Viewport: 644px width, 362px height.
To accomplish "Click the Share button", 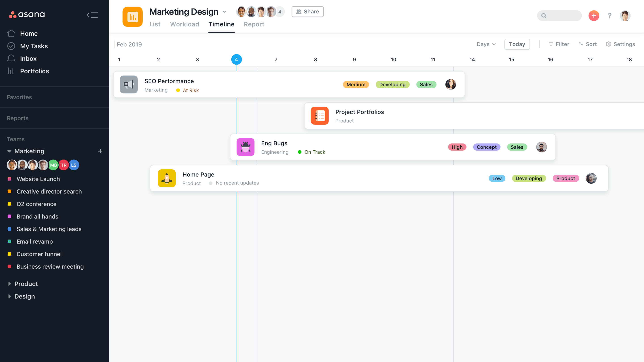I will tap(307, 12).
